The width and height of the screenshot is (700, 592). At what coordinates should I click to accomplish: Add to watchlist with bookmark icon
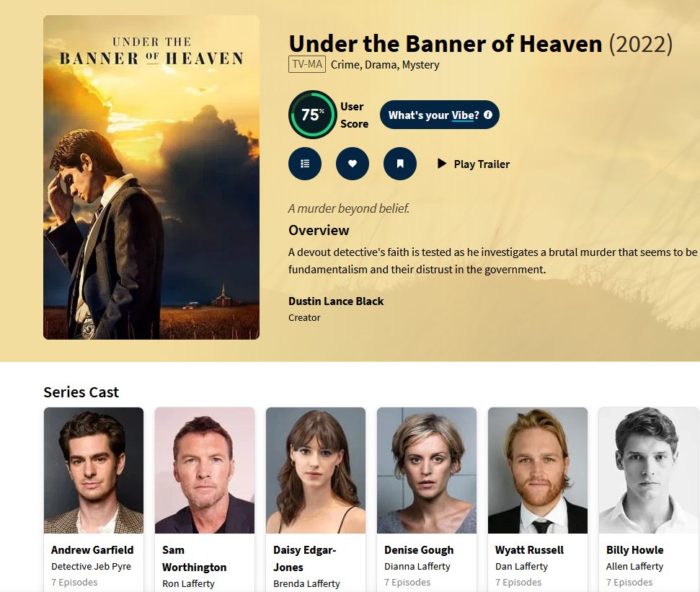pos(400,164)
